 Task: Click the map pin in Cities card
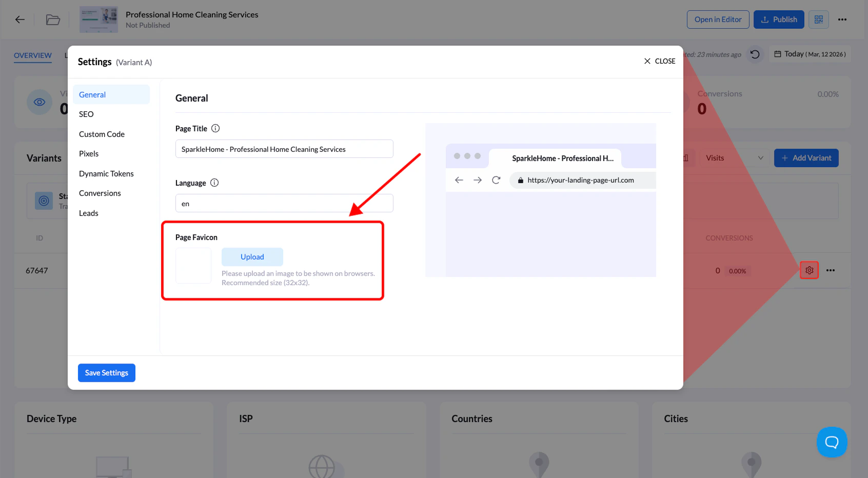752,465
